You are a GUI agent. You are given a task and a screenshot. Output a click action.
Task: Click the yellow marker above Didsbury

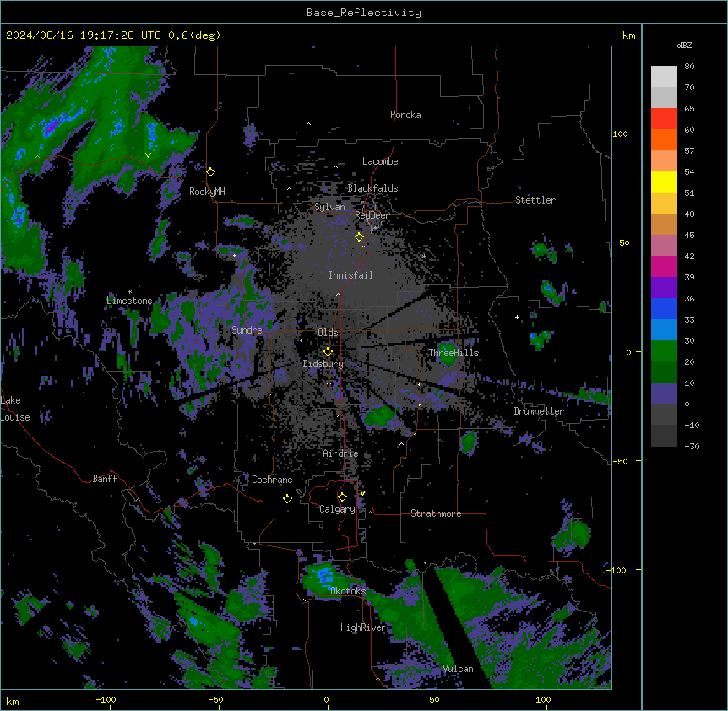click(x=328, y=351)
